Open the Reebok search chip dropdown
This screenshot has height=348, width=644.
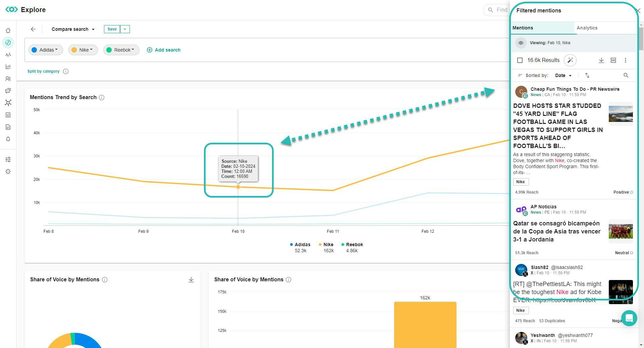pos(121,50)
